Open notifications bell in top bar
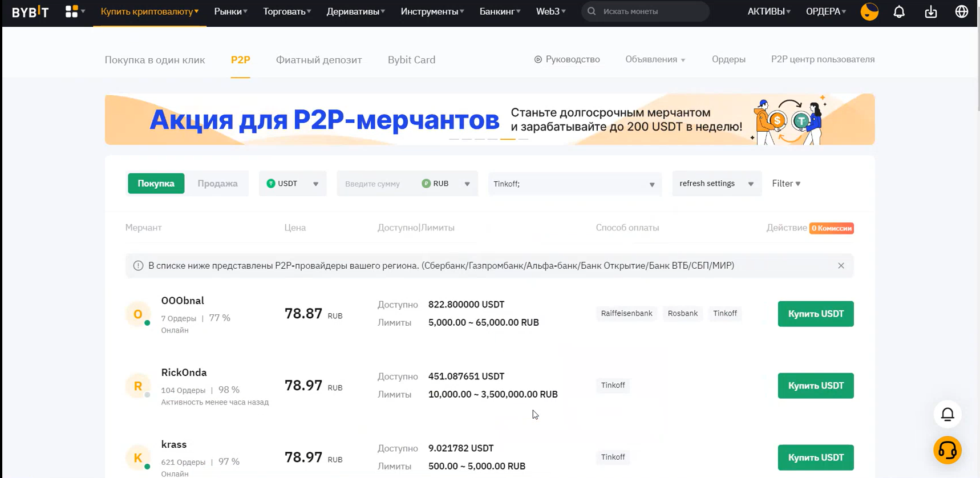The height and width of the screenshot is (478, 980). point(899,11)
